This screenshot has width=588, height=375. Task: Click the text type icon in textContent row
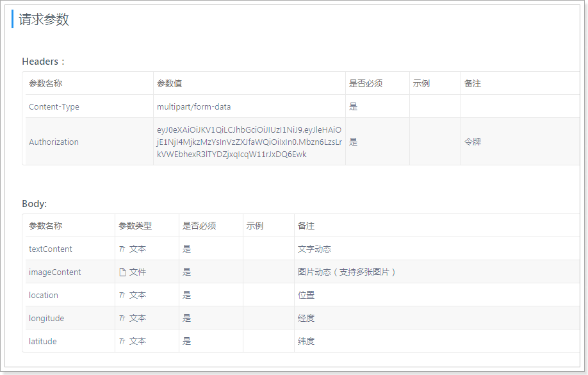[x=122, y=249]
